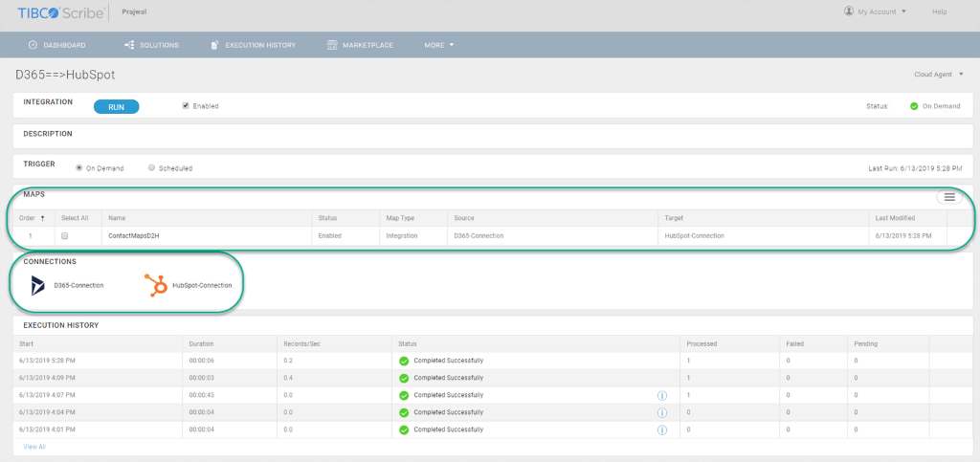Click the HubSpot-Connection label text
The width and height of the screenshot is (980, 462).
202,285
